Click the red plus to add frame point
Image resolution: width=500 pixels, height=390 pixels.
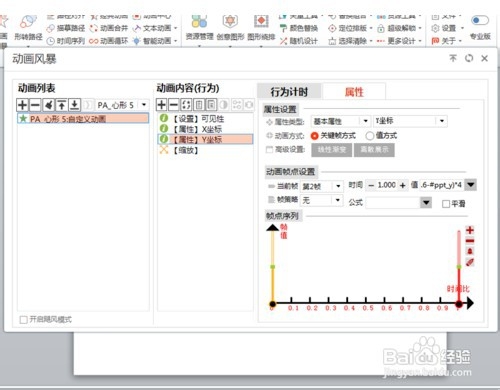pos(470,230)
